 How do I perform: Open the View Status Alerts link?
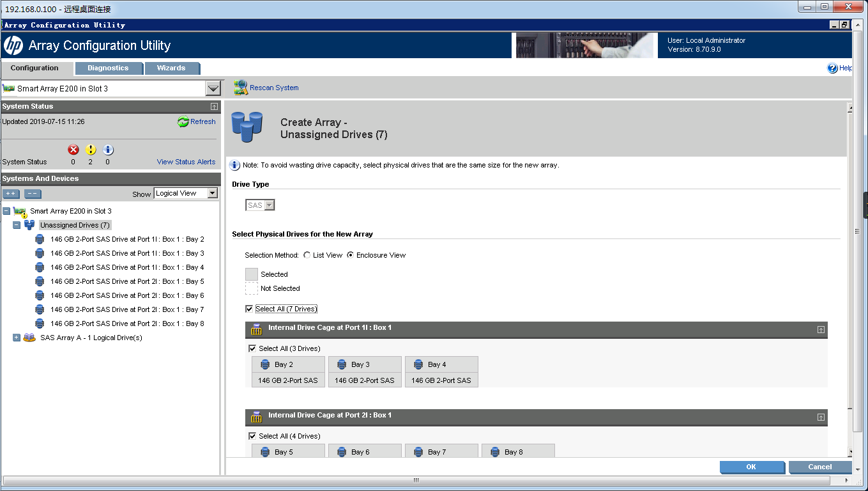point(186,162)
